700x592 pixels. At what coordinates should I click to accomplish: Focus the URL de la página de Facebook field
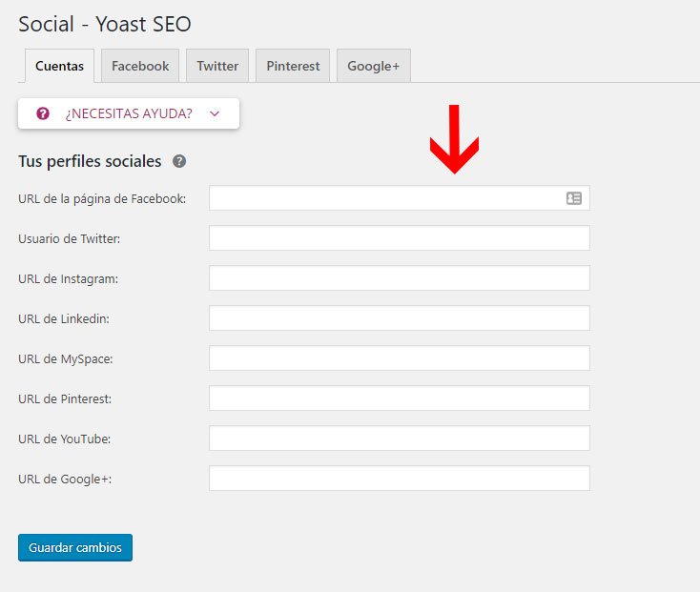(399, 198)
